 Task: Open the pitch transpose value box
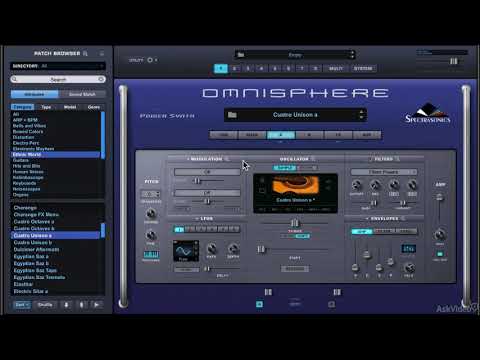(x=151, y=194)
